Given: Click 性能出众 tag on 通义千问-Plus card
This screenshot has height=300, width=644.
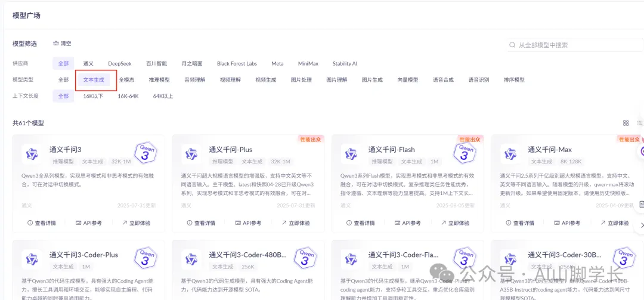Looking at the screenshot, I should pyautogui.click(x=311, y=140).
